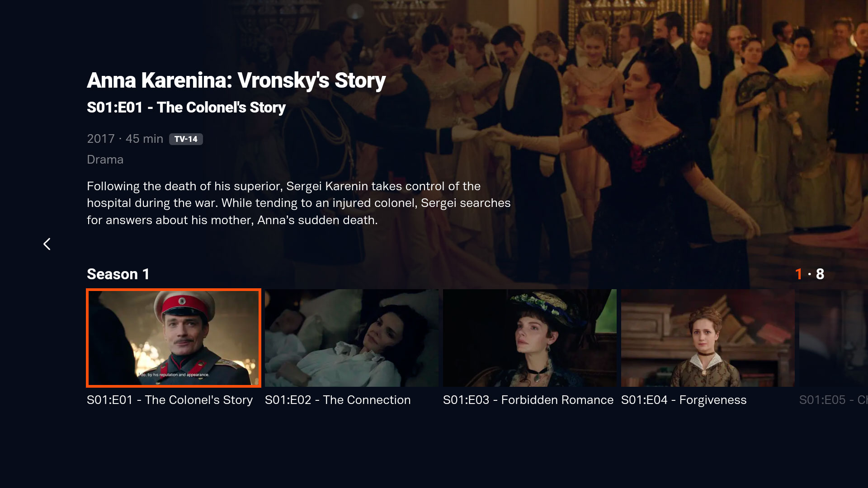Click the back chevron arrow
Image resolution: width=868 pixels, height=488 pixels.
[x=47, y=244]
